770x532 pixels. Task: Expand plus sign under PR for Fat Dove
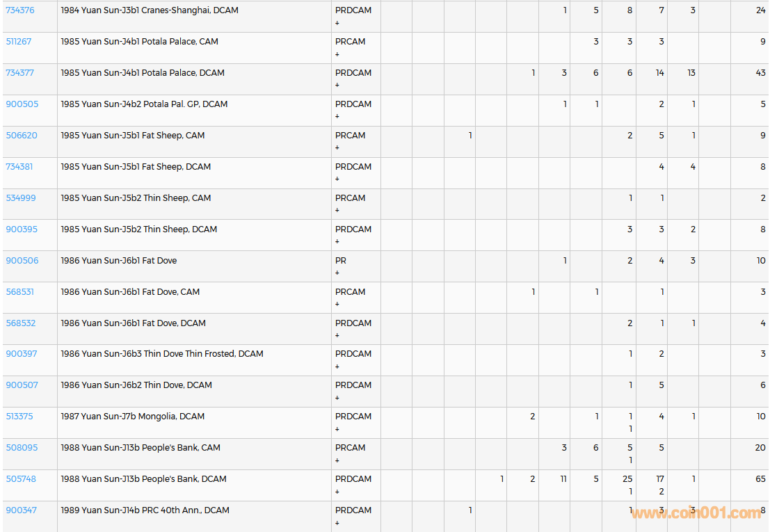click(337, 273)
